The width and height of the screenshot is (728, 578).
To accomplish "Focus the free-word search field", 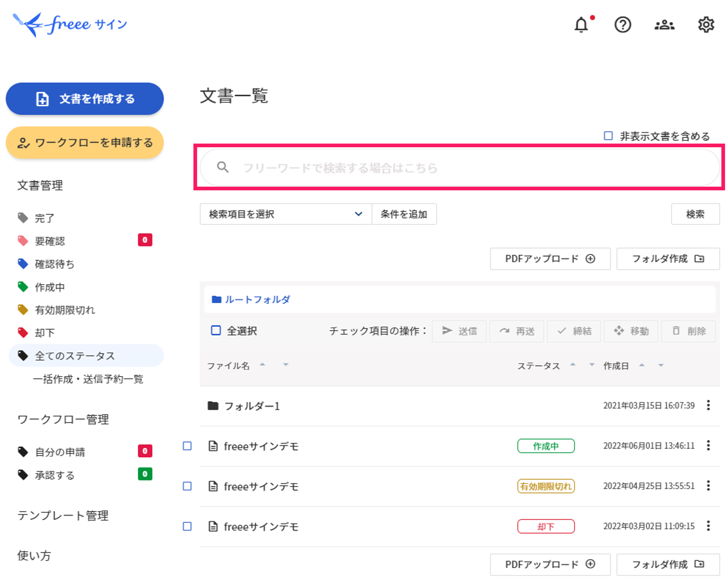I will tap(459, 167).
